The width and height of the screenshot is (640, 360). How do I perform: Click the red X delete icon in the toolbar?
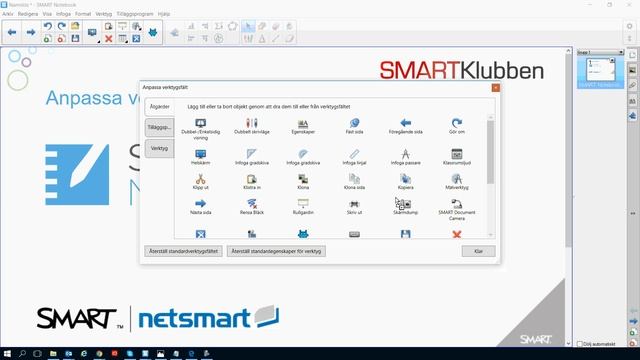(109, 39)
